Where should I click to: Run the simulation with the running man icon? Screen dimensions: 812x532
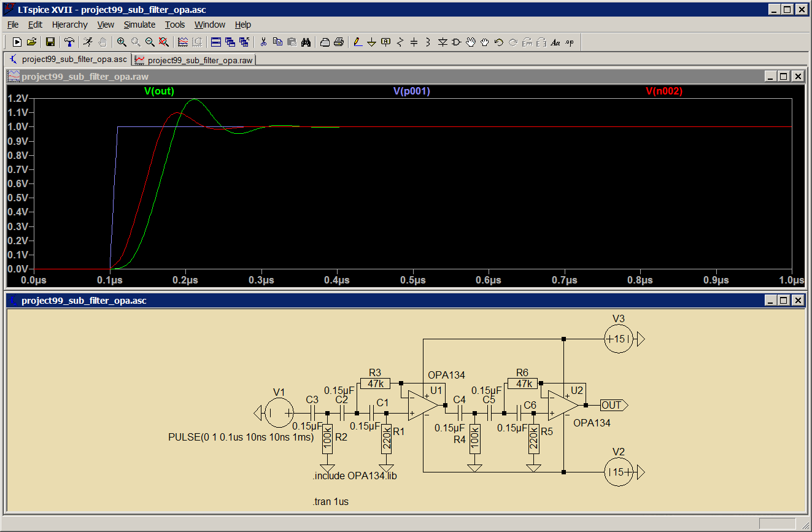click(x=88, y=42)
